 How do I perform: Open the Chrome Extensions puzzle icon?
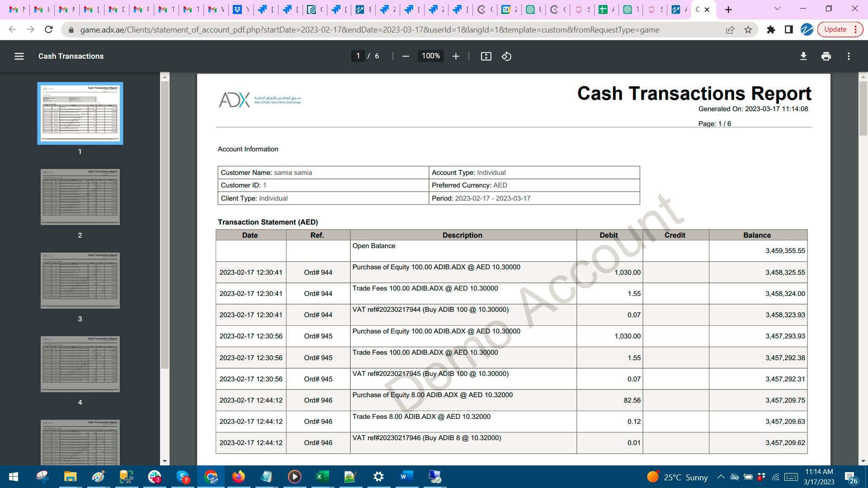click(x=771, y=30)
